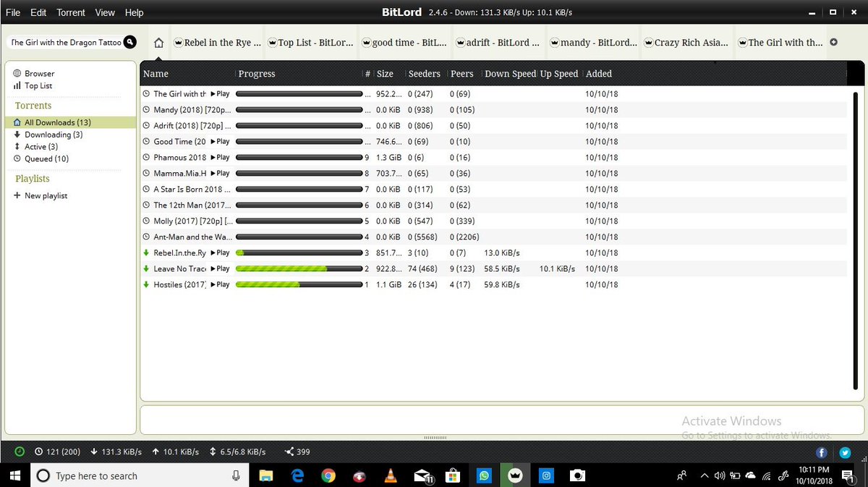
Task: Select The 12th Man (2017) row
Action: click(x=493, y=206)
